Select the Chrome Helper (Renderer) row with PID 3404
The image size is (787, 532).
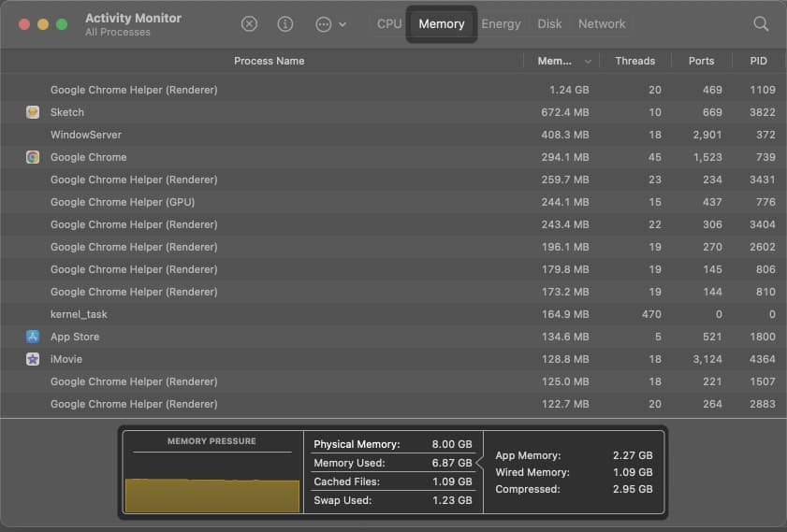(x=393, y=224)
